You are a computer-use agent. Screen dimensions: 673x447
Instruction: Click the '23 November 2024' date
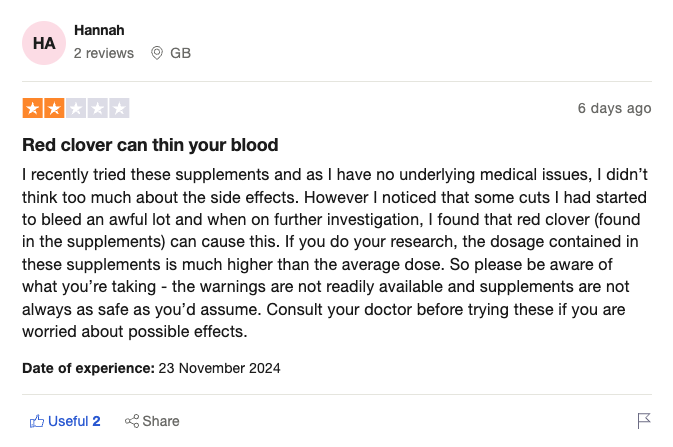click(219, 368)
